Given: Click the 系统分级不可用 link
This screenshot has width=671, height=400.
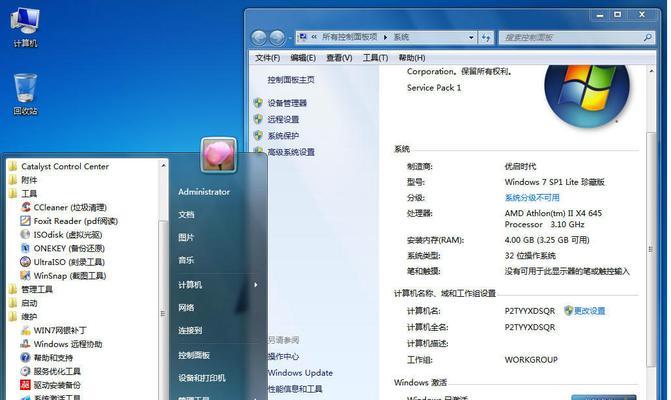Looking at the screenshot, I should pos(532,198).
